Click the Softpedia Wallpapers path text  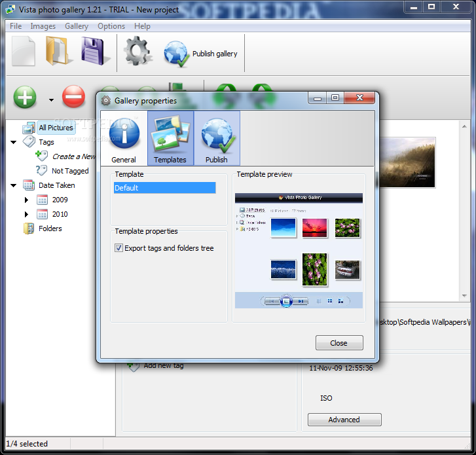pyautogui.click(x=426, y=322)
